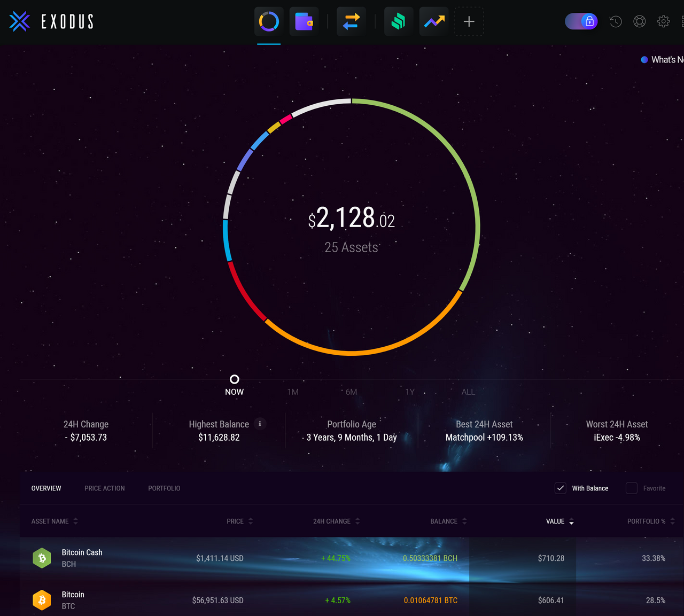Switch to the Portfolio tab
The width and height of the screenshot is (684, 616).
pyautogui.click(x=164, y=488)
